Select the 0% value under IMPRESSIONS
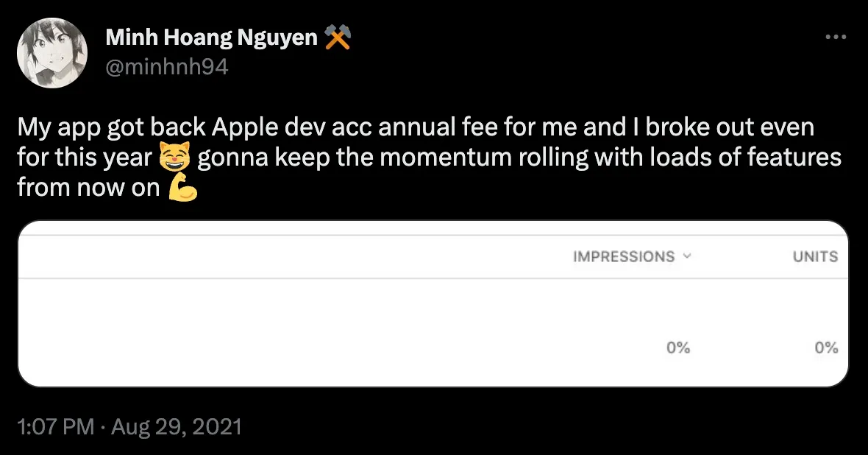Screen dimensions: 868x455 click(678, 348)
